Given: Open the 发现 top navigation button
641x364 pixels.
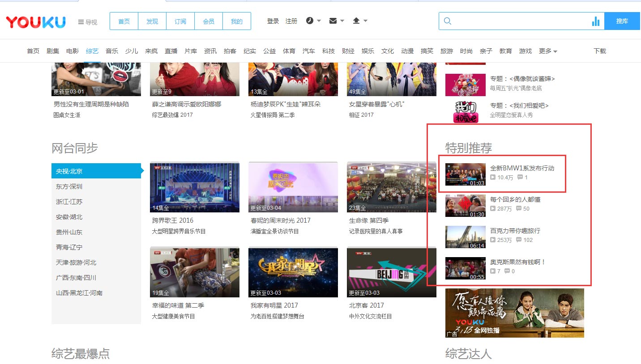Looking at the screenshot, I should (x=152, y=21).
